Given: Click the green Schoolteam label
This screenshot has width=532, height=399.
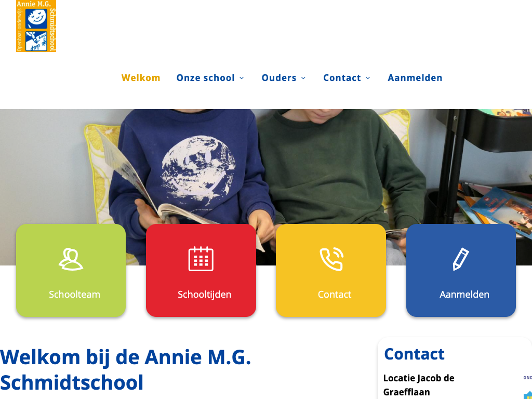Looking at the screenshot, I should coord(74,294).
